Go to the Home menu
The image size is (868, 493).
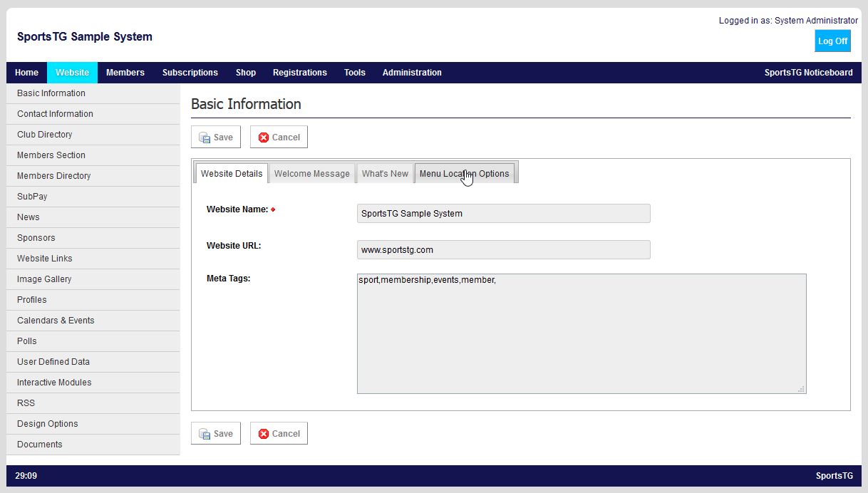27,73
